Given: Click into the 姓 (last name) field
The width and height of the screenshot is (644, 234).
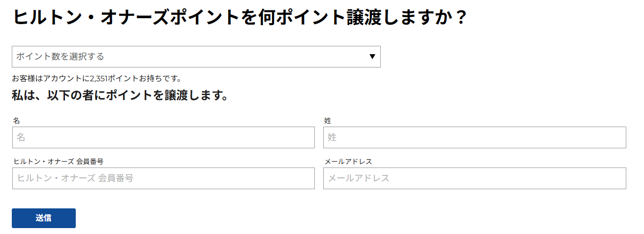Looking at the screenshot, I should tap(474, 137).
